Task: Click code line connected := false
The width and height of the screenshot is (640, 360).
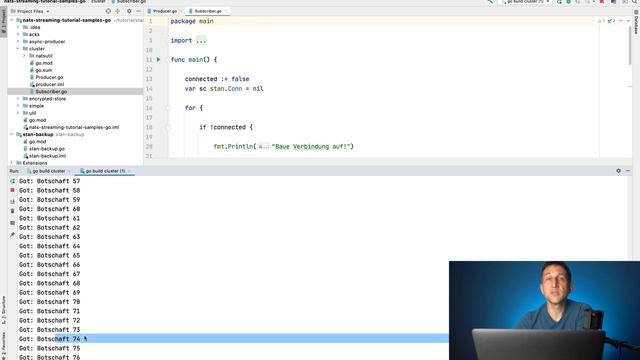Action: 217,79
